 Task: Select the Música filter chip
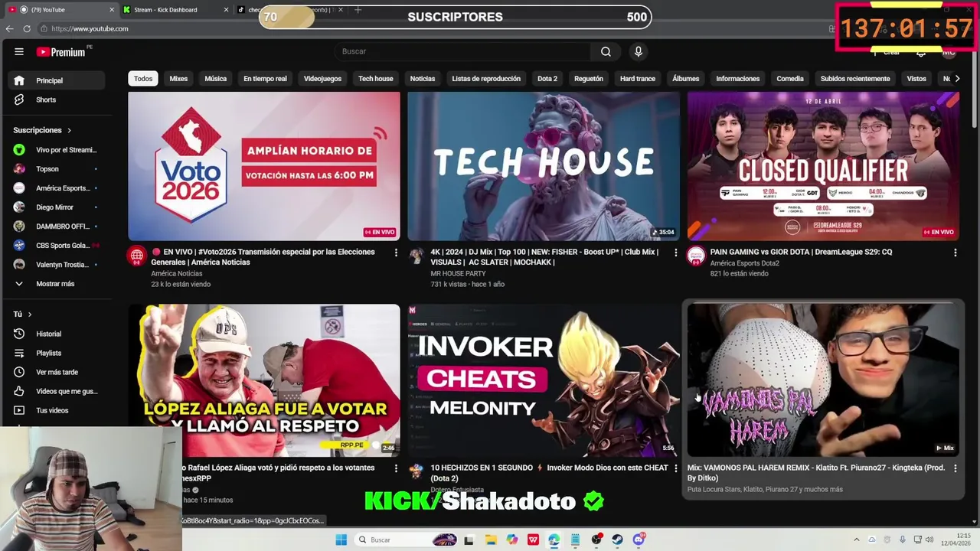(x=215, y=79)
